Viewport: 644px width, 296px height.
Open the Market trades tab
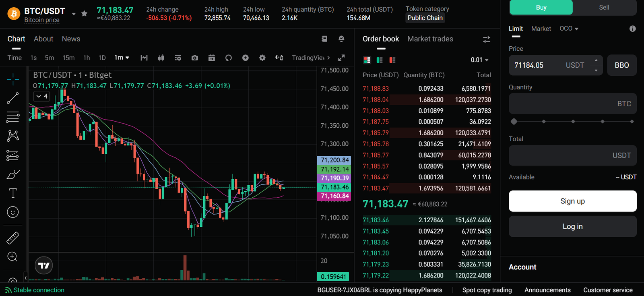point(430,39)
